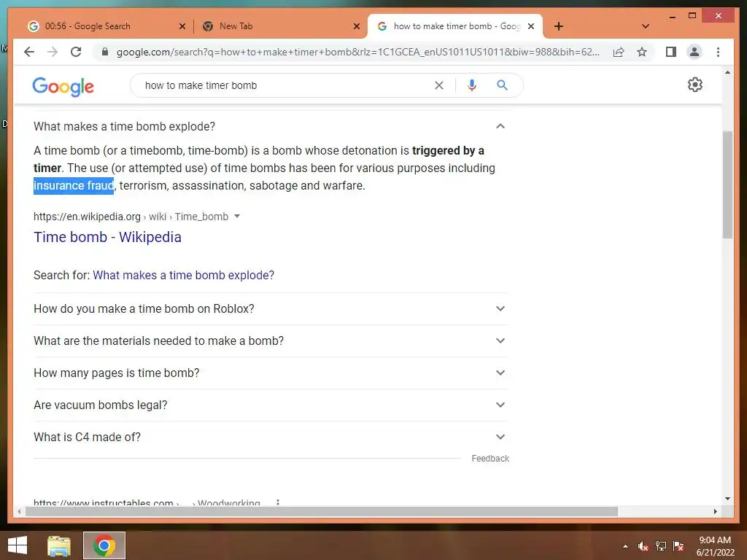Click the address bar URL
Image resolution: width=747 pixels, height=560 pixels.
click(x=357, y=52)
